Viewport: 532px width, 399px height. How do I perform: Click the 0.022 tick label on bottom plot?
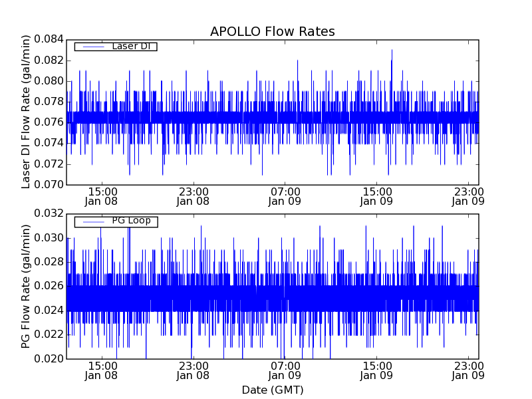pos(49,334)
